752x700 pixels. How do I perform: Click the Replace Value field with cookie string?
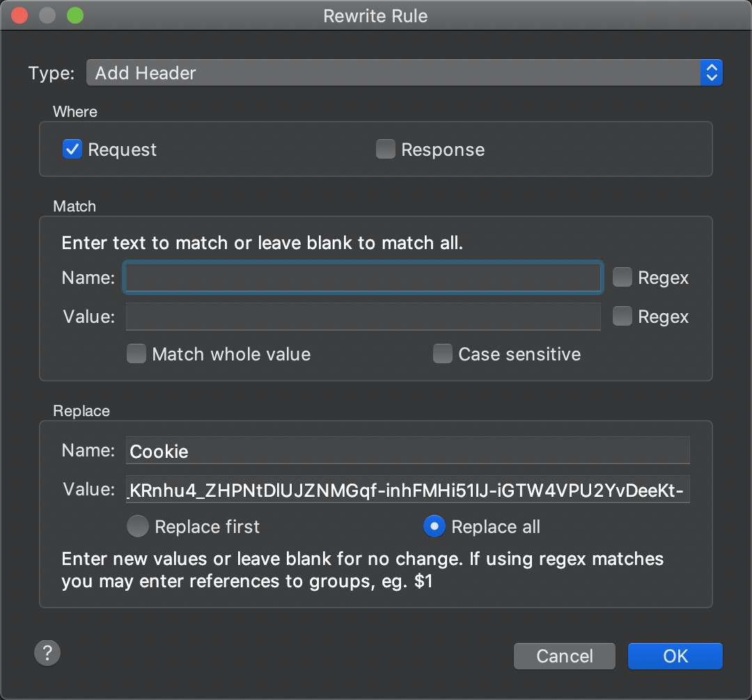(x=407, y=489)
